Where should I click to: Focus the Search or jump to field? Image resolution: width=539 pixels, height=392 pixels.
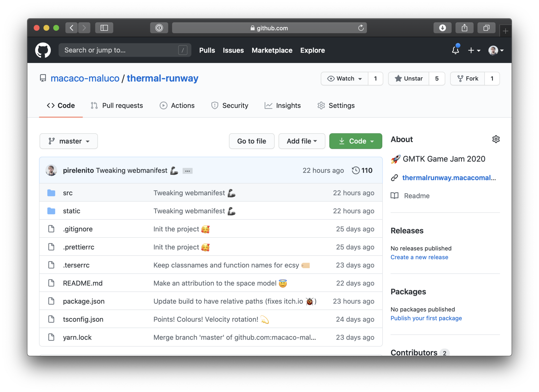125,50
